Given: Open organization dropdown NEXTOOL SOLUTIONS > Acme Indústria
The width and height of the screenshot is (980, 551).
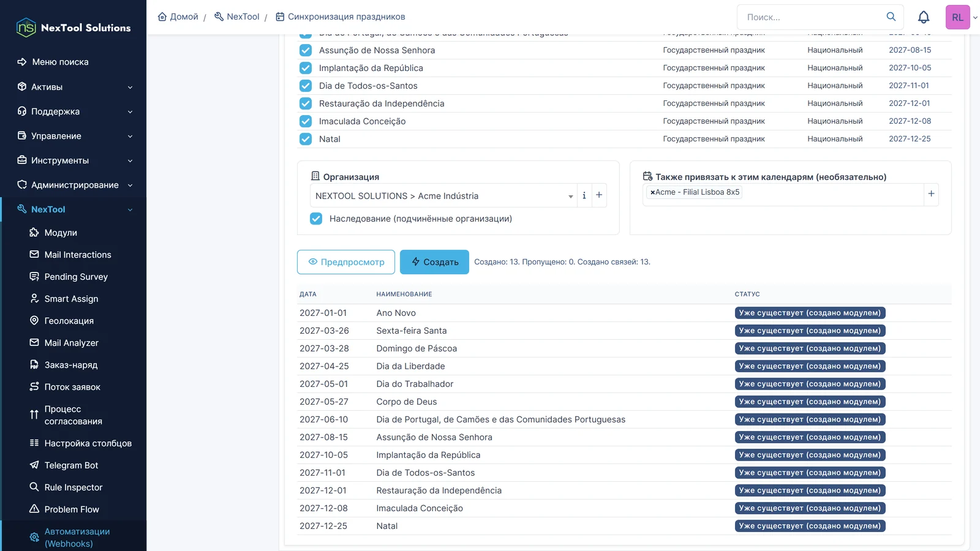Looking at the screenshot, I should pos(443,196).
